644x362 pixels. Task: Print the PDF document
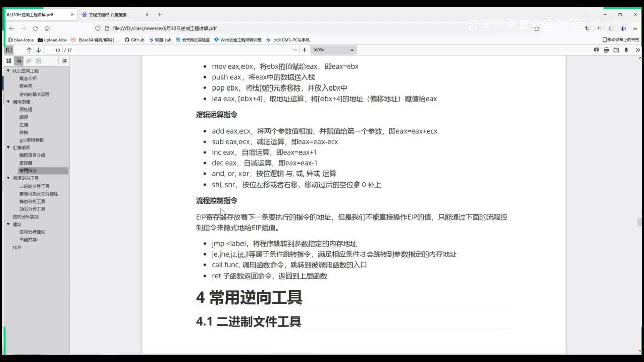(x=606, y=50)
